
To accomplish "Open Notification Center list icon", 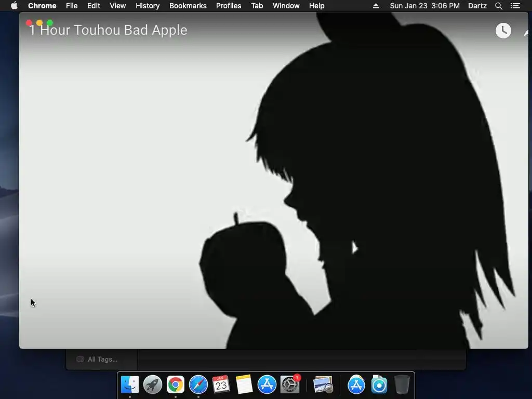I will tap(515, 6).
